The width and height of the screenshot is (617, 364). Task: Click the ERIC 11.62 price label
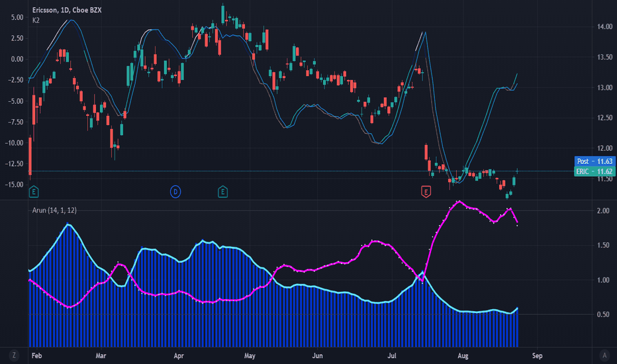(x=594, y=171)
